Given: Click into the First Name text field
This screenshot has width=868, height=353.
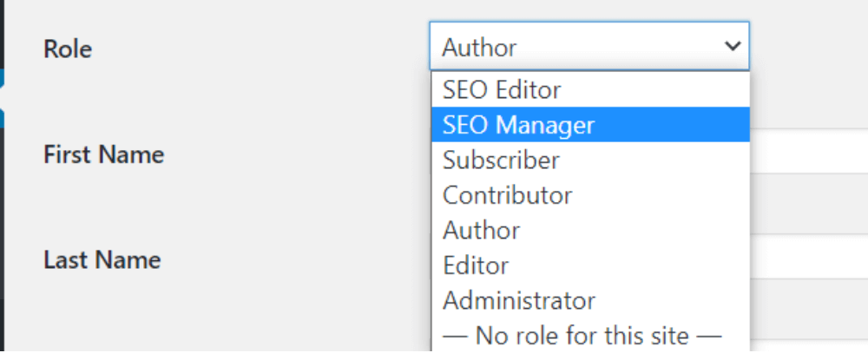Looking at the screenshot, I should (x=809, y=151).
